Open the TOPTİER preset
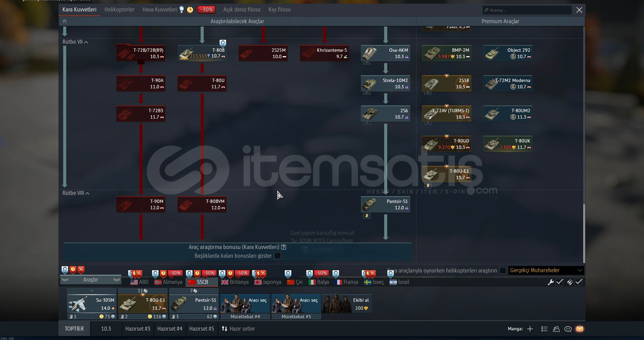The image size is (644, 340). point(74,329)
